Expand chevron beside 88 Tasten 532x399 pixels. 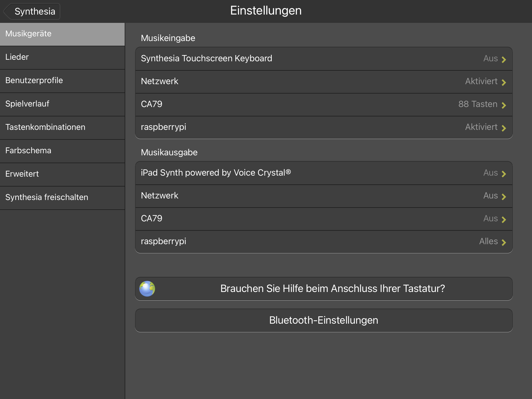tap(504, 105)
